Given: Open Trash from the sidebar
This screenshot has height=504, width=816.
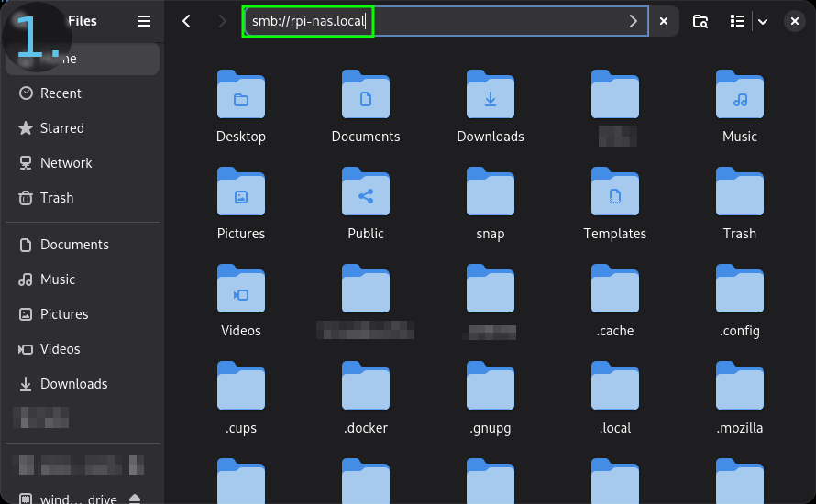Looking at the screenshot, I should (57, 198).
